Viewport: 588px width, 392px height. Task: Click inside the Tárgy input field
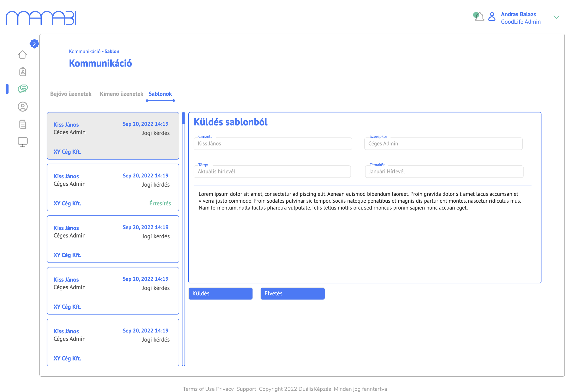tap(272, 172)
